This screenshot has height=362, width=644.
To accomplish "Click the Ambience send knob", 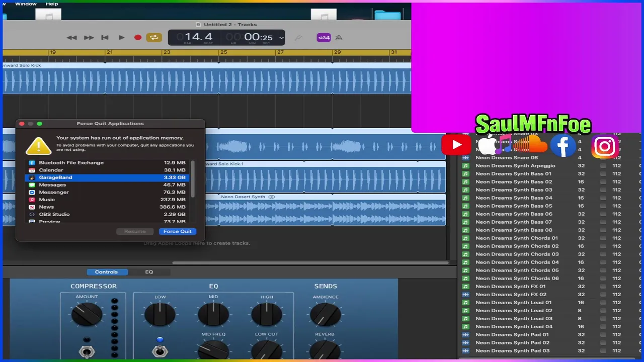I will [325, 315].
